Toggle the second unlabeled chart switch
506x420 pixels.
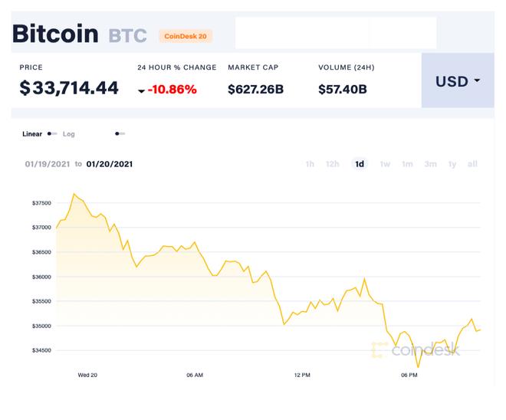coord(120,134)
